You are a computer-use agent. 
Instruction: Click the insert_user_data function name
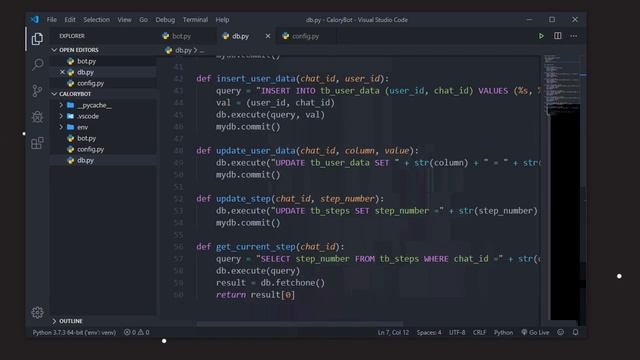[256, 78]
